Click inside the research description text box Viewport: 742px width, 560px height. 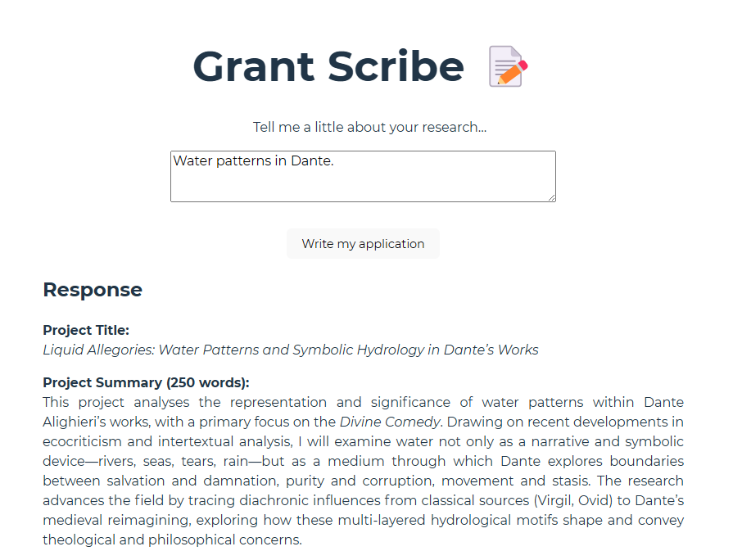[x=363, y=176]
